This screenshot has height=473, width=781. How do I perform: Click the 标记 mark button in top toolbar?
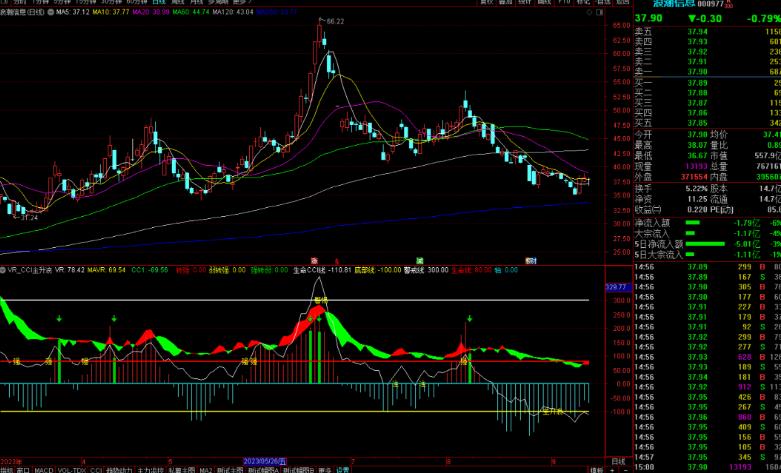pos(583,2)
